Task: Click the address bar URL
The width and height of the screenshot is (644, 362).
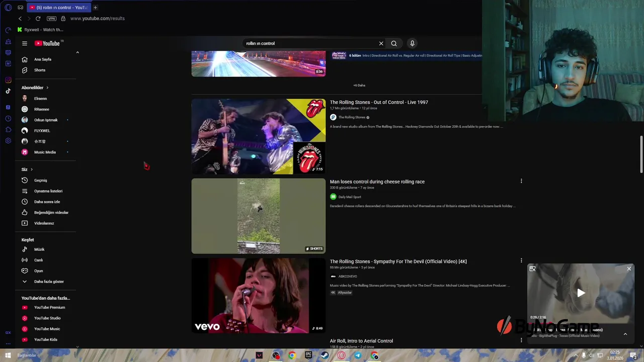Action: (x=98, y=19)
